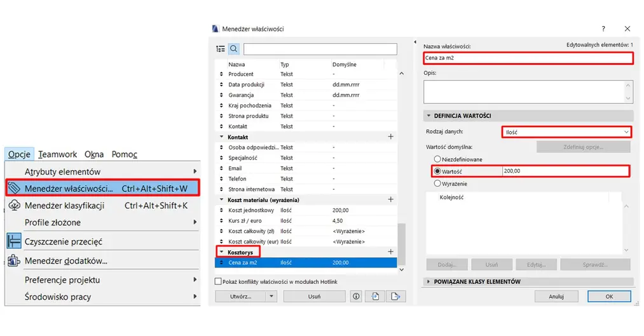644x336 pixels.
Task: Click the search magnifier icon
Action: point(234,49)
